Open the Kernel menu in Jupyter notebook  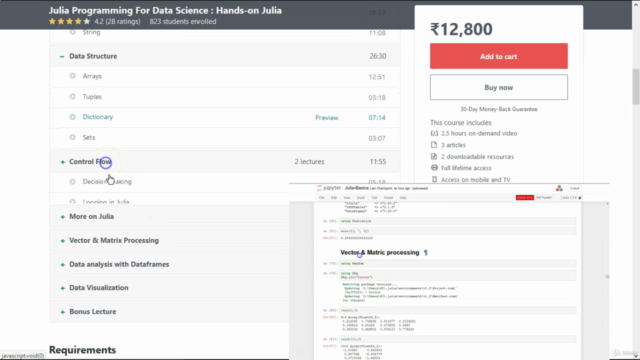pos(388,198)
